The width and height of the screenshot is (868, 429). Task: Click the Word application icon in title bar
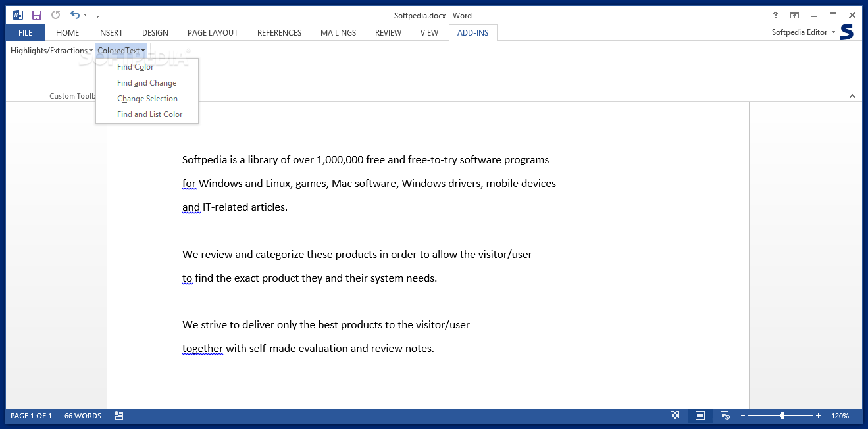point(18,15)
